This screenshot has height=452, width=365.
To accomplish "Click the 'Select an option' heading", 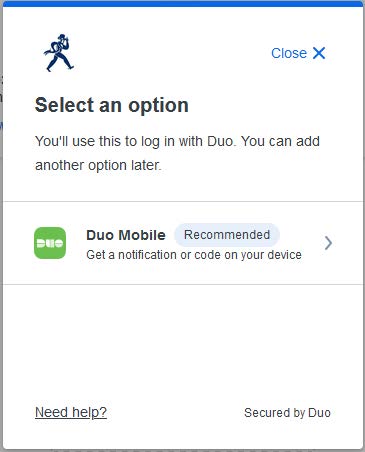I will [112, 106].
